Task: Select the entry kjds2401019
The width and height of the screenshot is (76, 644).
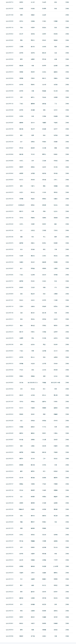Action: tap(9, 97)
